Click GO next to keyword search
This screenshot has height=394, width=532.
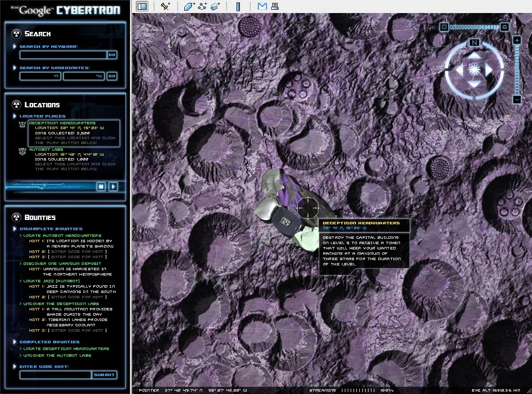pos(112,55)
